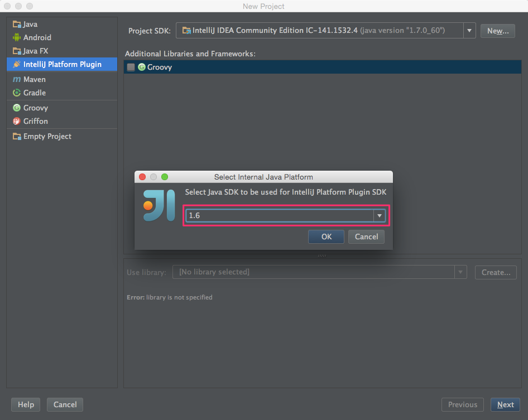The width and height of the screenshot is (528, 420).
Task: Choose the Android project type
Action: click(62, 37)
